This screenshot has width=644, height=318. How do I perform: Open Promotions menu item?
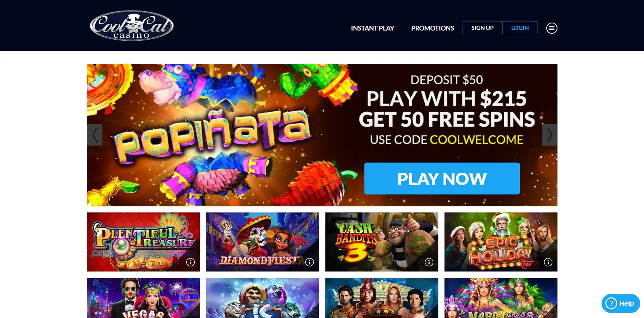(432, 28)
